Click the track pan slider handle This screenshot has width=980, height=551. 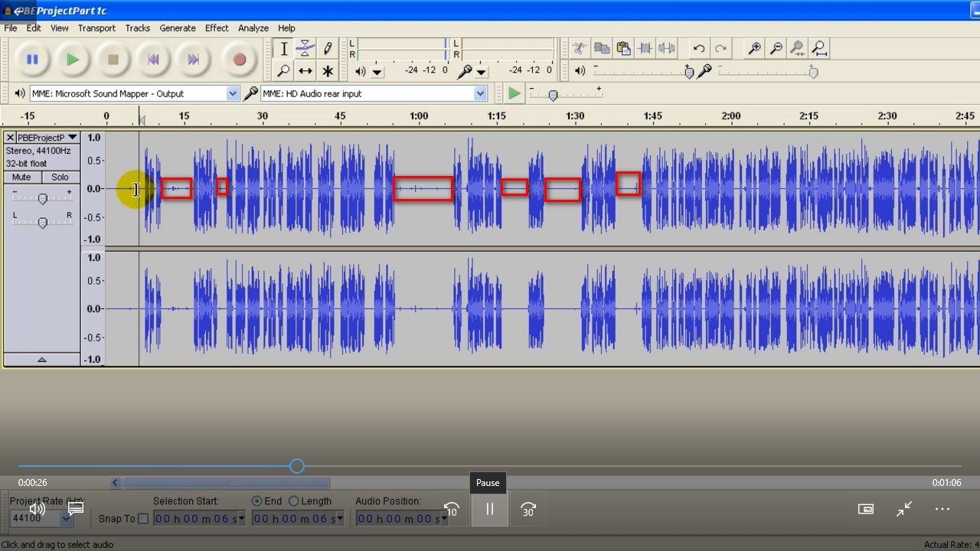click(x=43, y=223)
